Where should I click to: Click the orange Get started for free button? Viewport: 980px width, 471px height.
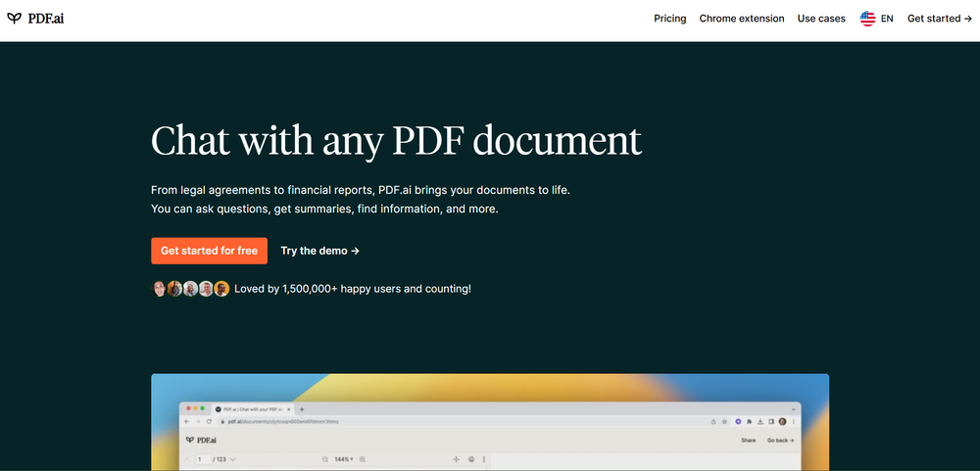(210, 251)
